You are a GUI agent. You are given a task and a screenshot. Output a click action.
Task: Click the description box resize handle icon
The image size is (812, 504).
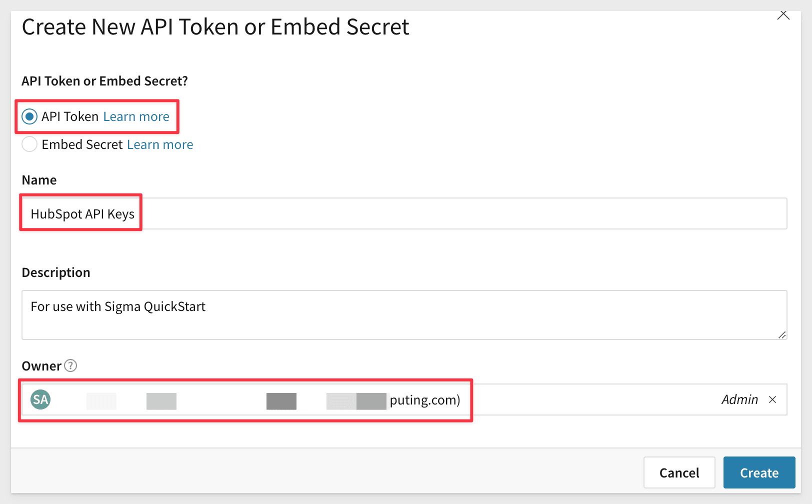(x=781, y=335)
